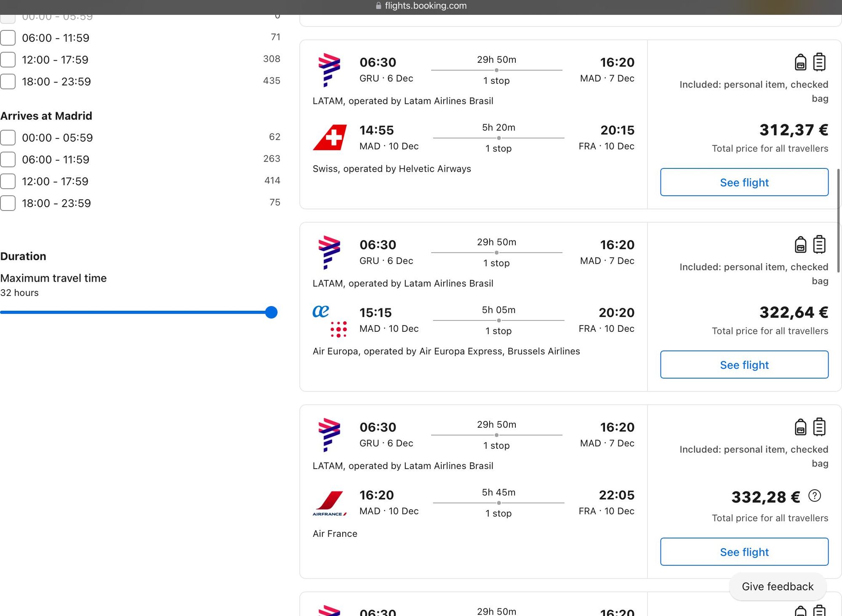The width and height of the screenshot is (842, 616).
Task: Click the lock icon in the address bar
Action: click(378, 6)
